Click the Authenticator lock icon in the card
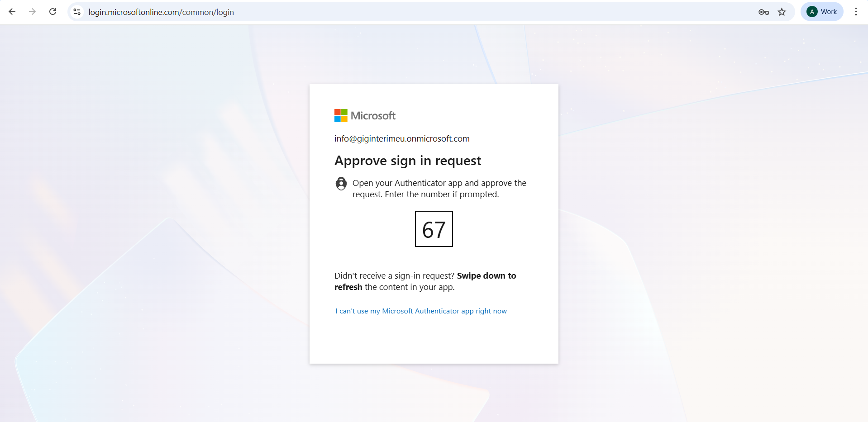The width and height of the screenshot is (868, 422). (x=341, y=184)
